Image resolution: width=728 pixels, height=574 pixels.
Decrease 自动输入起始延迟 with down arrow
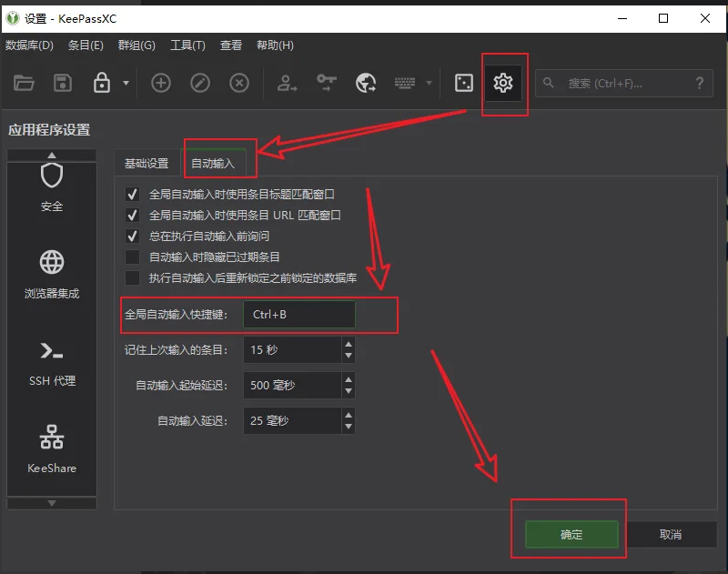(349, 392)
